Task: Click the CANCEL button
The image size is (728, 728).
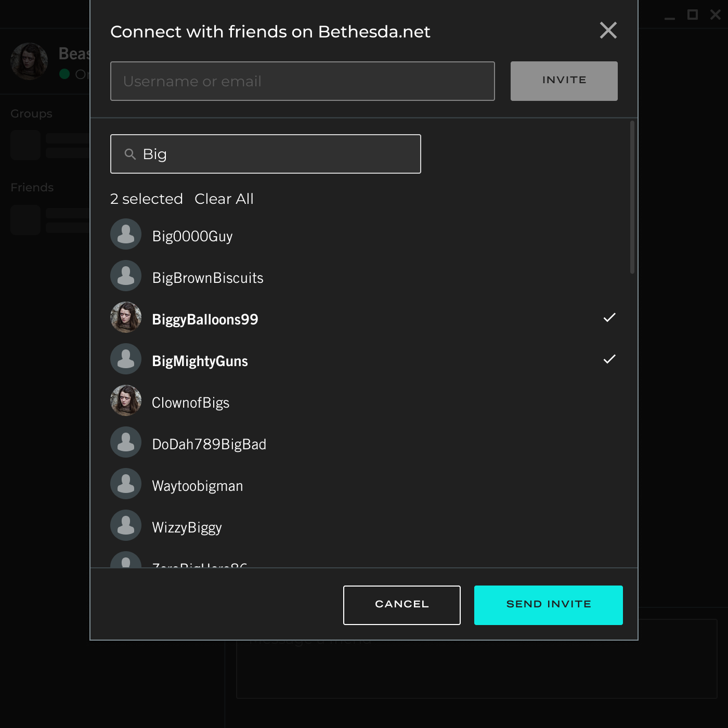Action: [x=401, y=605]
